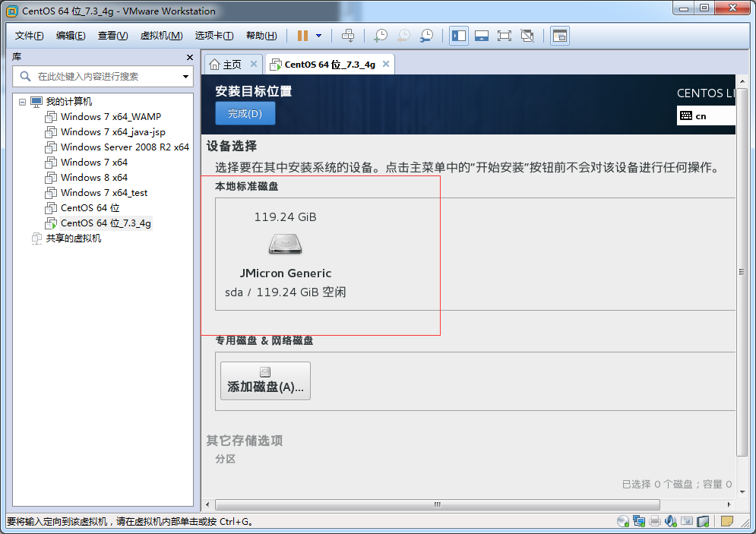
Task: Select Windows Server 2008 R2 x64 VM
Action: (125, 147)
